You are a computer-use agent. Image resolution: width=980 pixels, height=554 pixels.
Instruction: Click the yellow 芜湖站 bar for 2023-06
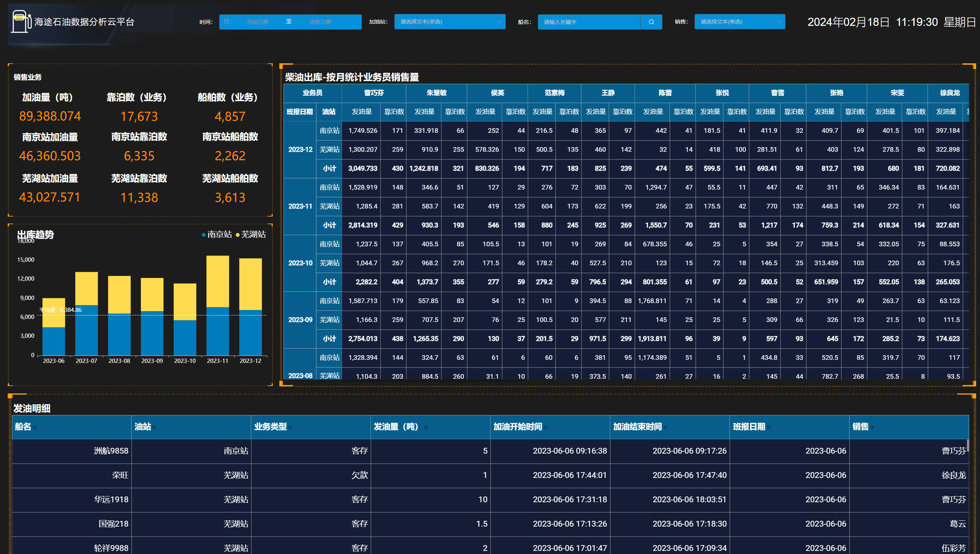[x=54, y=313]
